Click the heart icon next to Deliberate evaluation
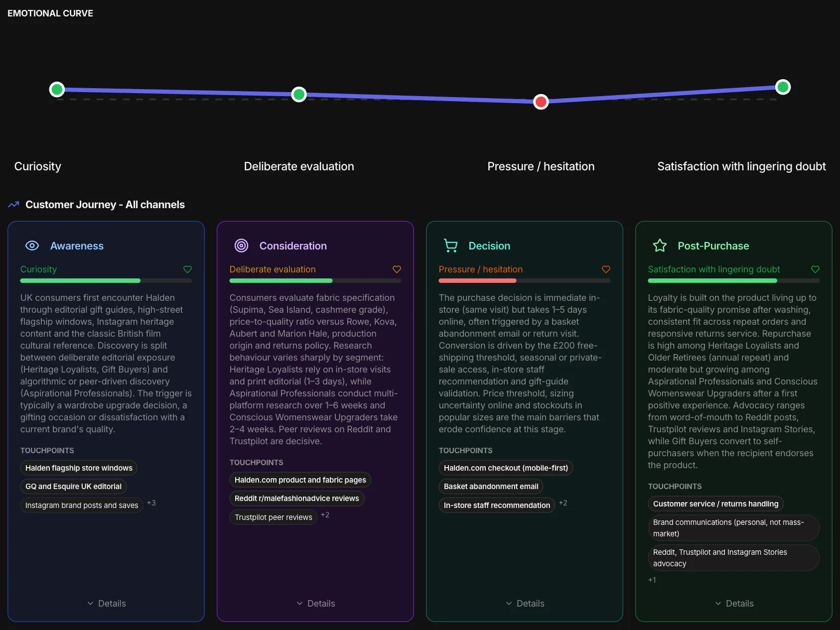Screen dimensions: 840x630 pos(397,269)
